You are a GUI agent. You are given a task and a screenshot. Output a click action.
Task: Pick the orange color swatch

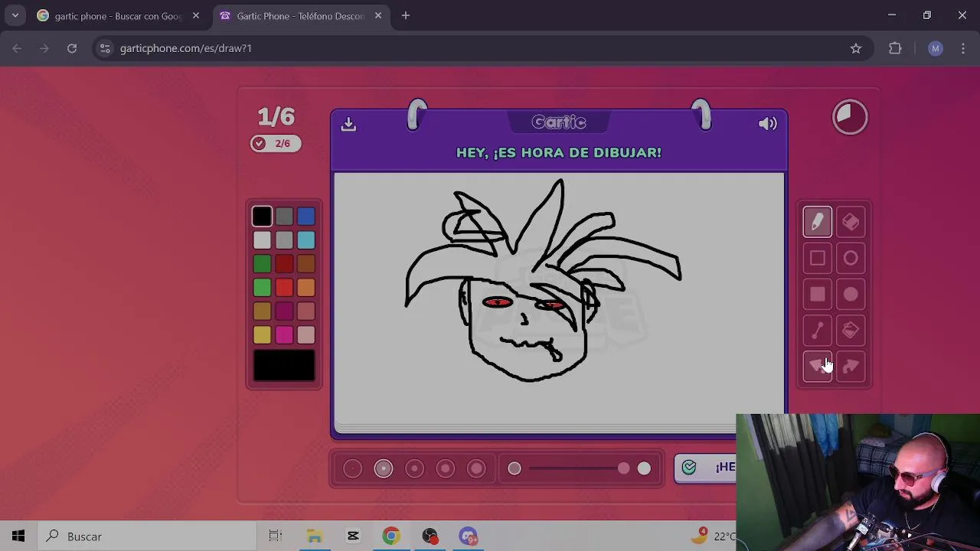click(306, 288)
